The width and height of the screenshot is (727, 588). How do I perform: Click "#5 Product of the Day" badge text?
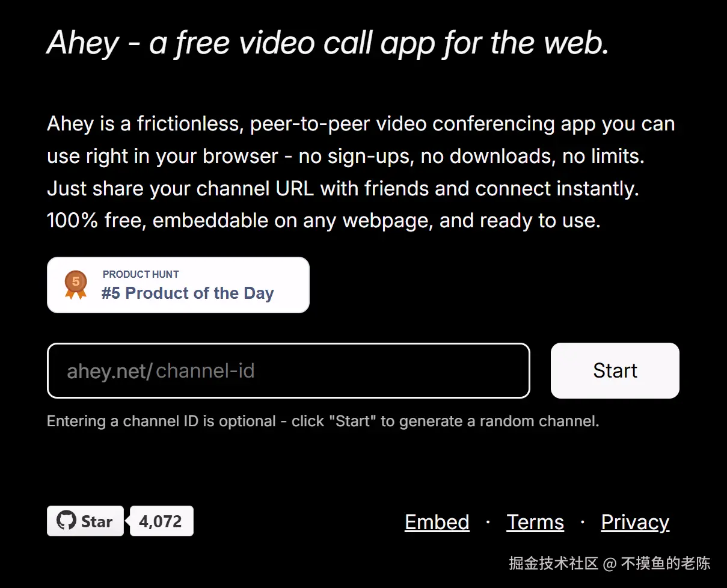click(x=188, y=293)
